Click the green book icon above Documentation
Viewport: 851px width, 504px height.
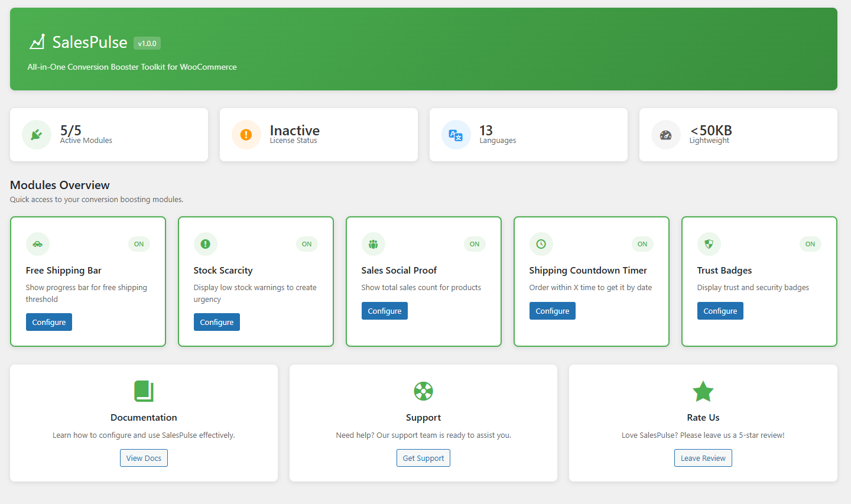144,391
